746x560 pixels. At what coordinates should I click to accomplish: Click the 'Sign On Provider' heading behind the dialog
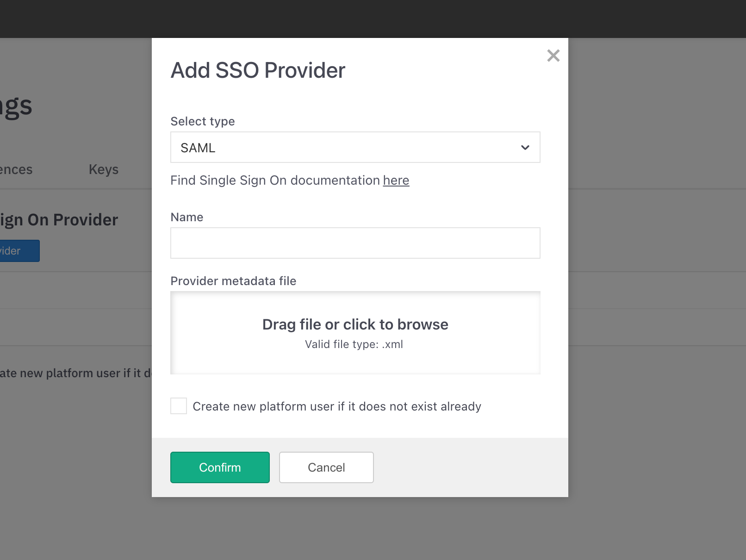click(59, 220)
